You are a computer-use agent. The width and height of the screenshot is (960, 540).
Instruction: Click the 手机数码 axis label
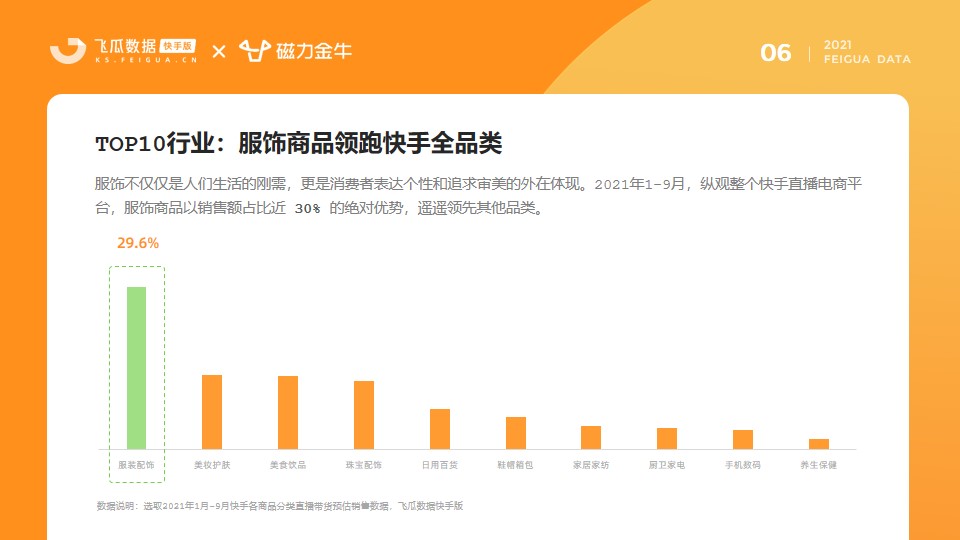743,465
